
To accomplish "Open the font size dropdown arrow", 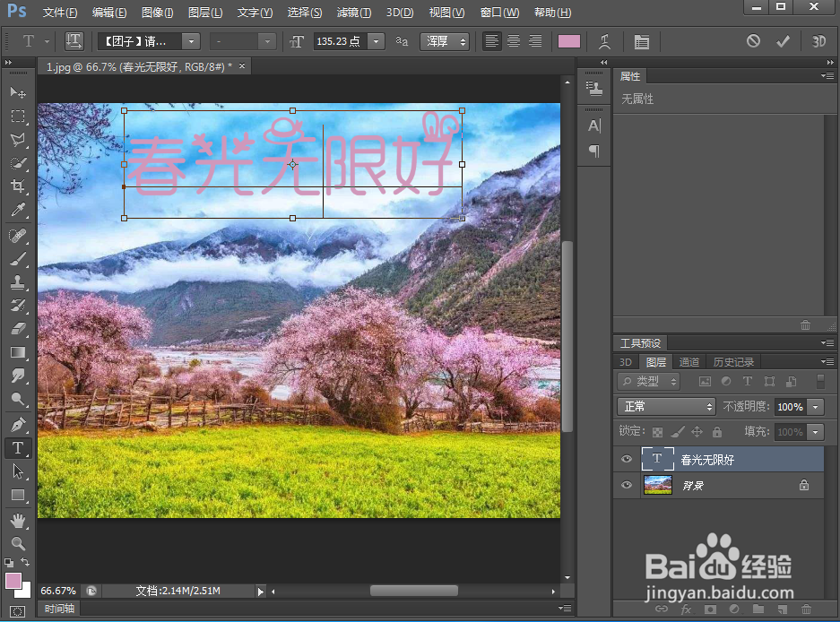I will point(377,41).
